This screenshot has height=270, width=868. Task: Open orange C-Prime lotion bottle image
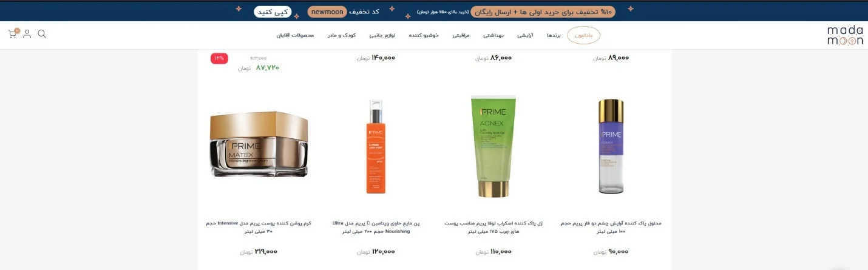(x=376, y=146)
